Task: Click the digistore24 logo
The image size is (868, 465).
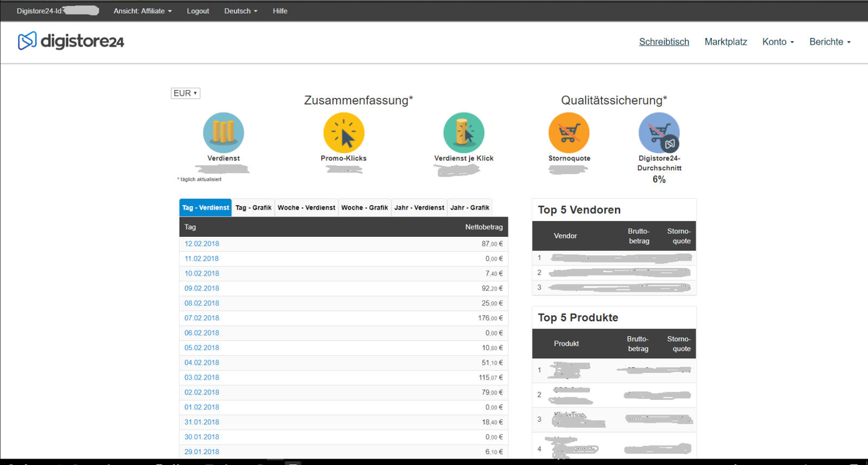Action: tap(71, 41)
